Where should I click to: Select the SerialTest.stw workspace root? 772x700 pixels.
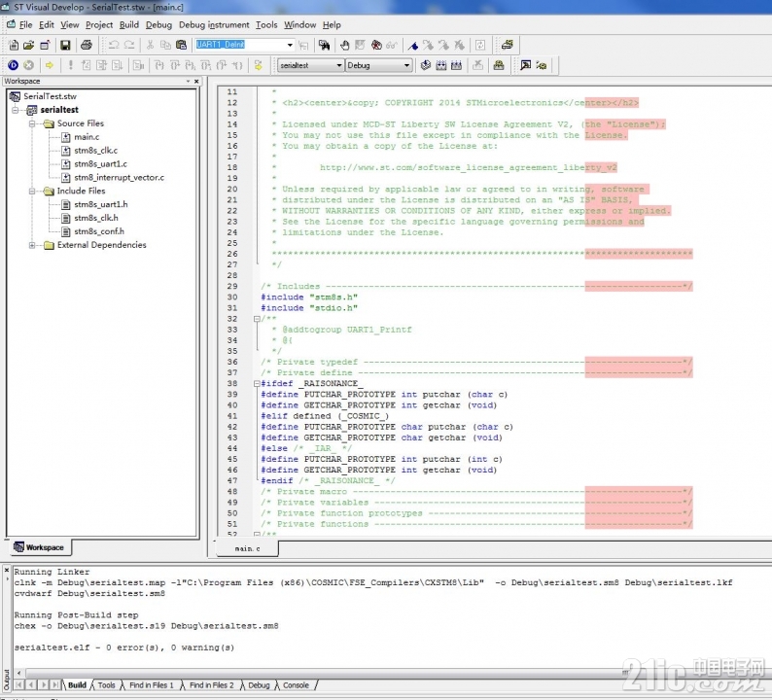coord(50,96)
